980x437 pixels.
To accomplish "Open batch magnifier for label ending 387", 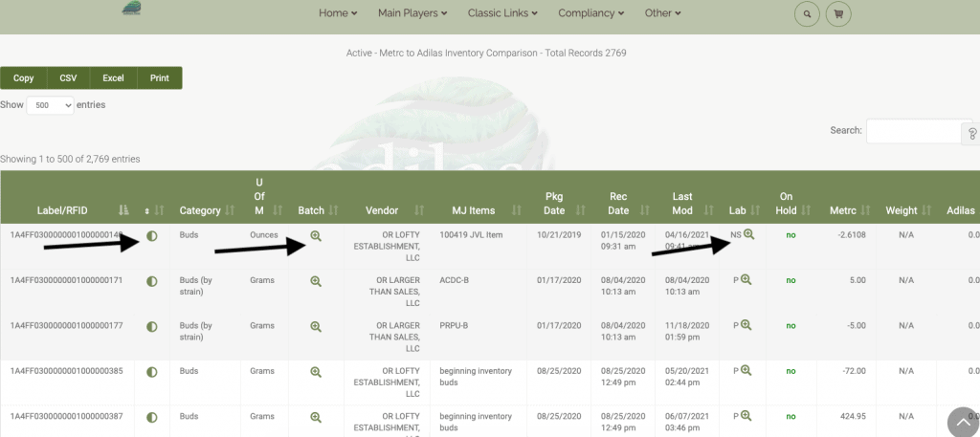I will (316, 417).
